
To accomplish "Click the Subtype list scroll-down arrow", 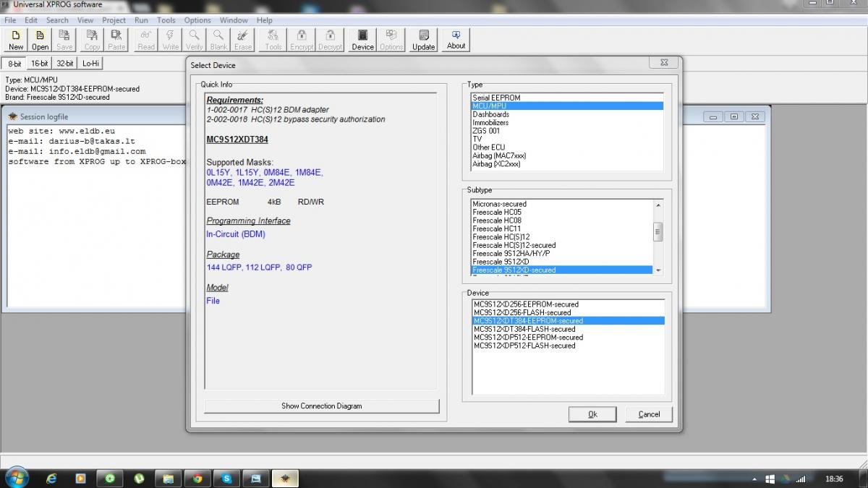I will coord(658,270).
